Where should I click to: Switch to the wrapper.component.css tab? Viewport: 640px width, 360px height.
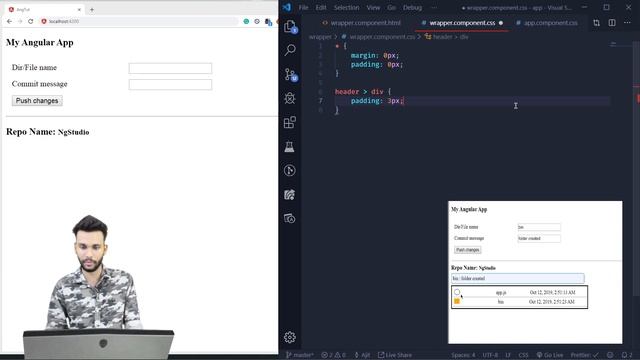pos(462,23)
